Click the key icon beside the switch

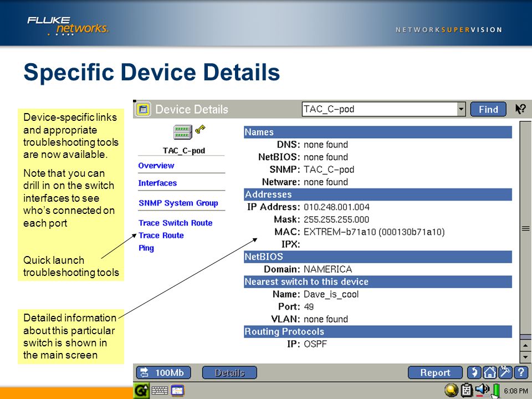(200, 129)
